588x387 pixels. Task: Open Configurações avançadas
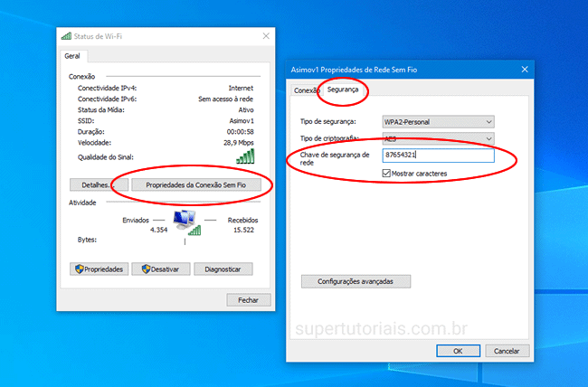point(356,281)
